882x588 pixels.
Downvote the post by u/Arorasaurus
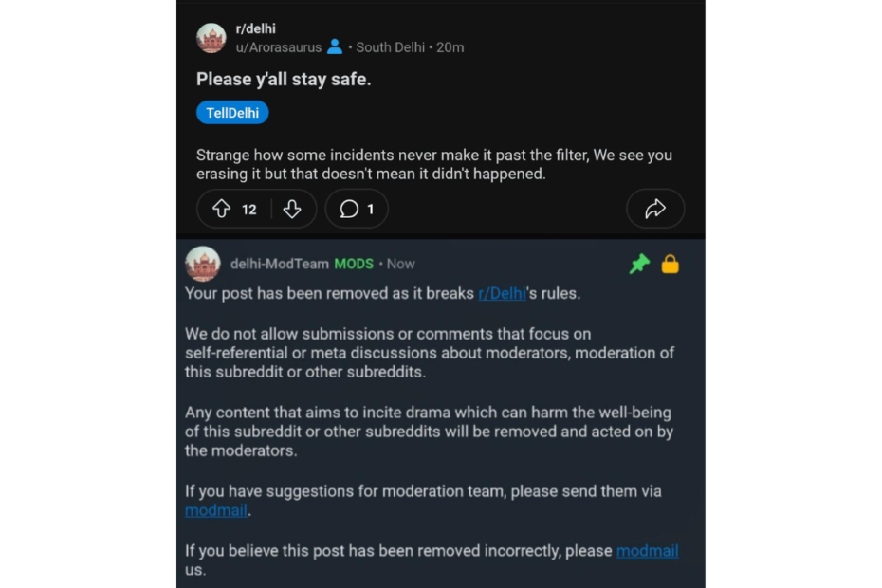point(292,210)
